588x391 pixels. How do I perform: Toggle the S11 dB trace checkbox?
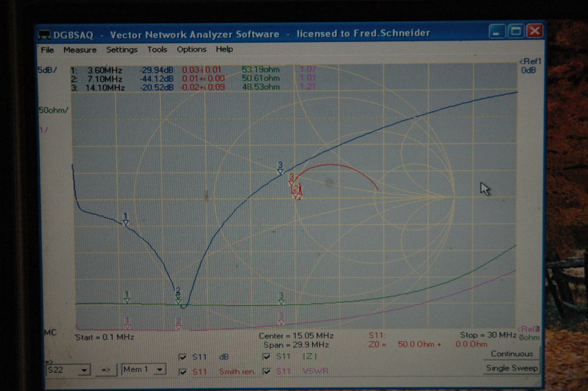point(182,357)
